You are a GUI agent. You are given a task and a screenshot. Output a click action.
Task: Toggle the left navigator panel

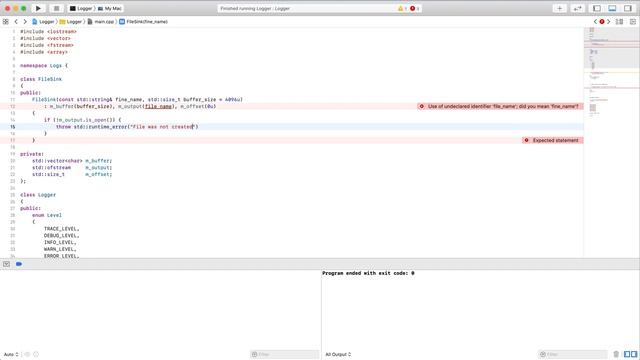point(597,8)
